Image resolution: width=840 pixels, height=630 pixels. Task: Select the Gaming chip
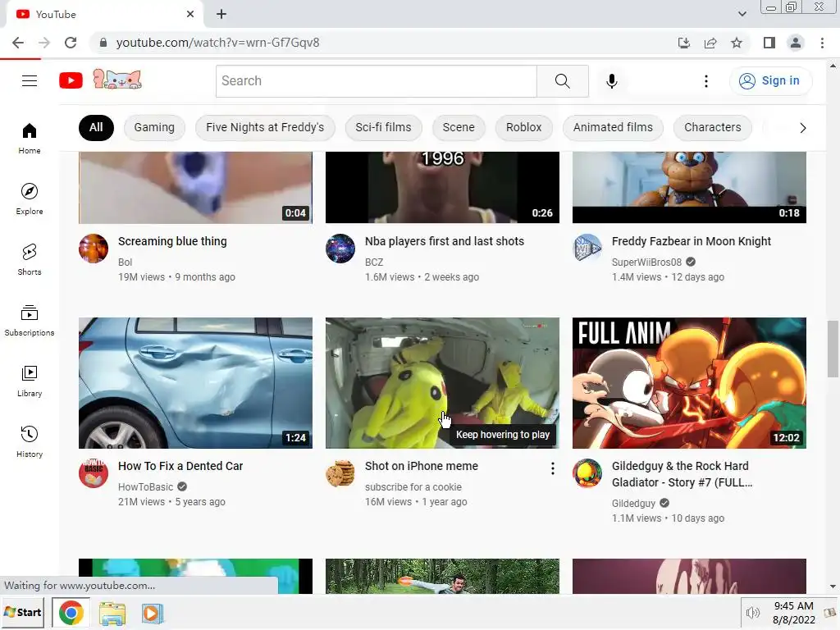(x=154, y=127)
